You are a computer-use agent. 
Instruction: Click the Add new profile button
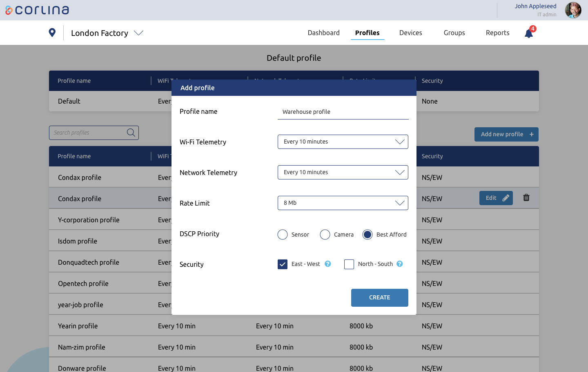click(506, 134)
